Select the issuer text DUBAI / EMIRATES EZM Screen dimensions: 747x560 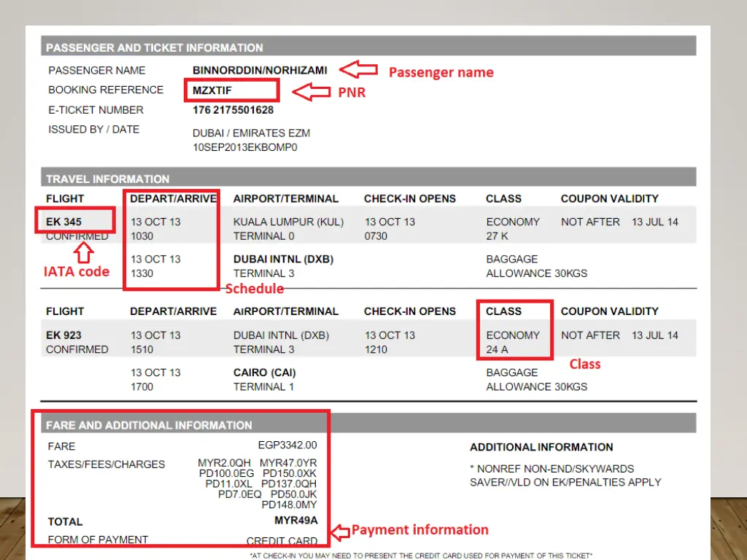point(251,133)
